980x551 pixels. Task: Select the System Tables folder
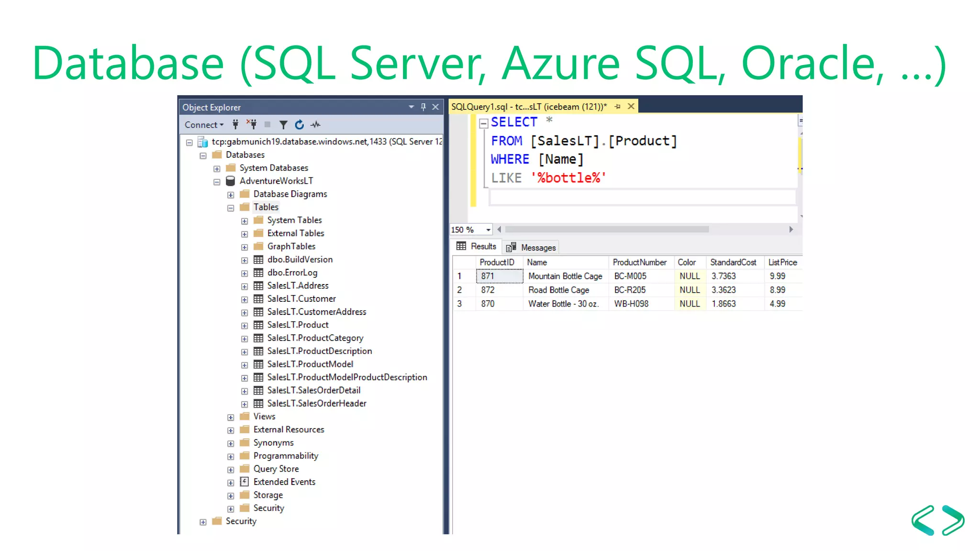[x=294, y=220]
